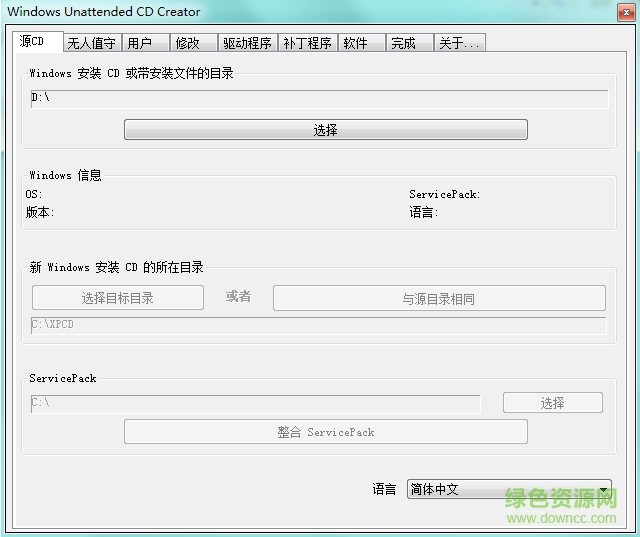The height and width of the screenshot is (537, 640).
Task: Go to the 修改 tab
Action: [194, 42]
